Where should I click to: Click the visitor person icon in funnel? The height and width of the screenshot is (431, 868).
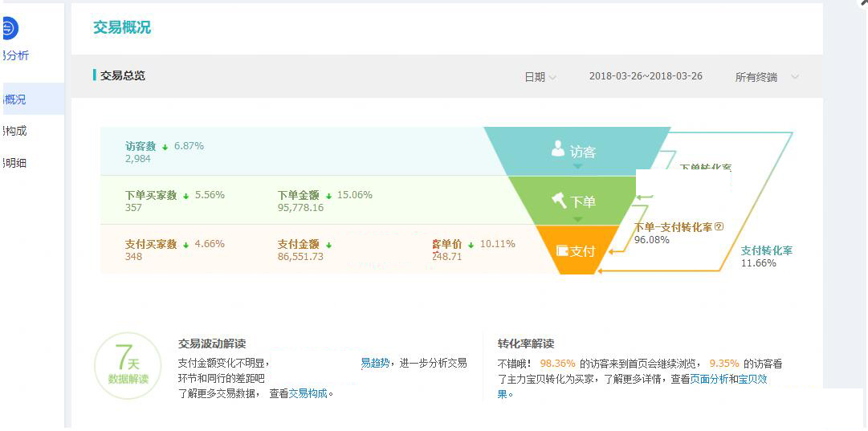(558, 148)
